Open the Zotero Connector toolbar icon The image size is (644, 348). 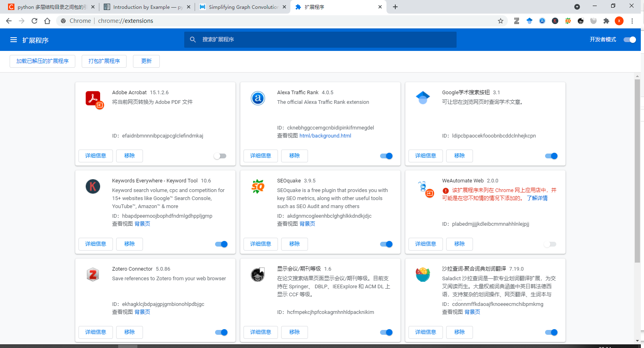(517, 21)
